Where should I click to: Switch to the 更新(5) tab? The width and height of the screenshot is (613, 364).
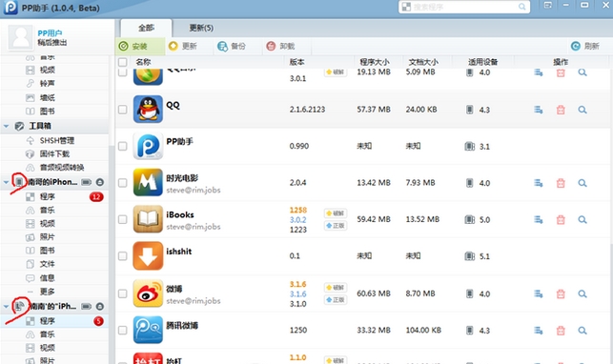[x=201, y=29]
